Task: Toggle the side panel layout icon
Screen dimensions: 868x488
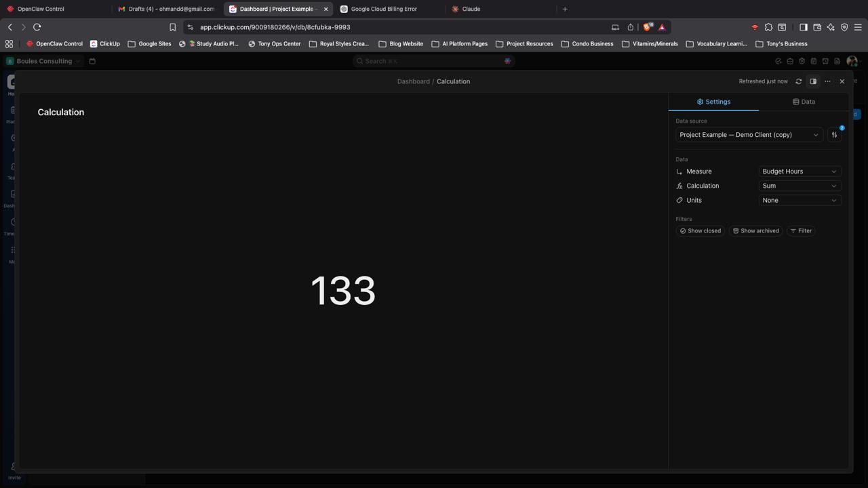Action: point(813,81)
